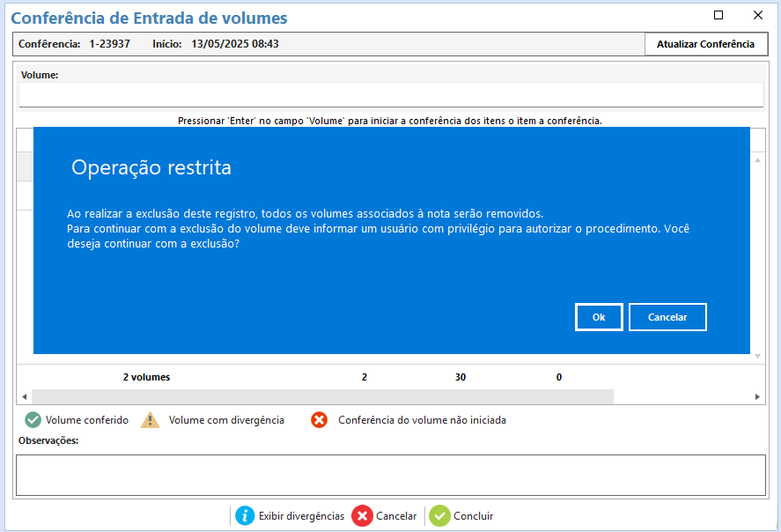Confirm the exclusion with the Ok button

click(599, 317)
